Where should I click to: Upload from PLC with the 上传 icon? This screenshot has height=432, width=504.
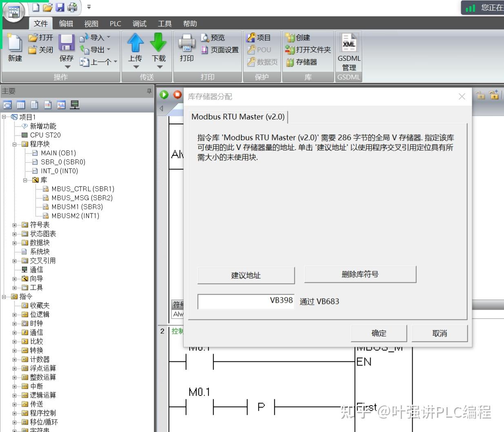tap(135, 46)
